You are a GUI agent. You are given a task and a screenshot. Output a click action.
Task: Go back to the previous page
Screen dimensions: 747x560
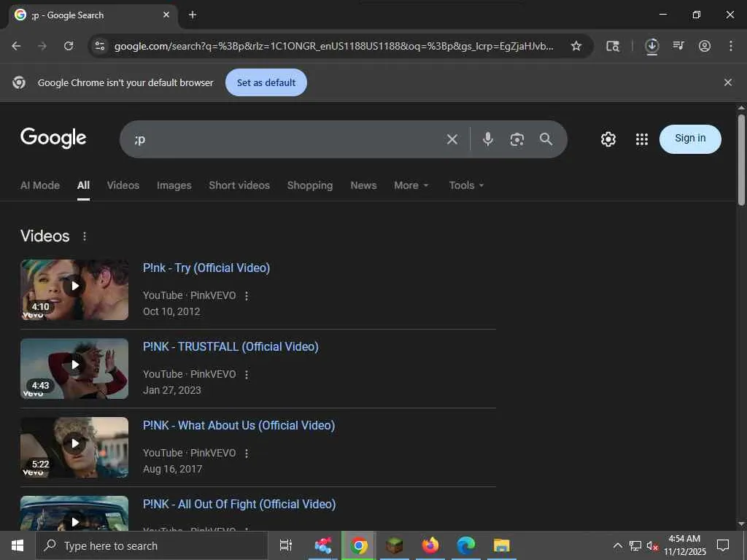[16, 46]
